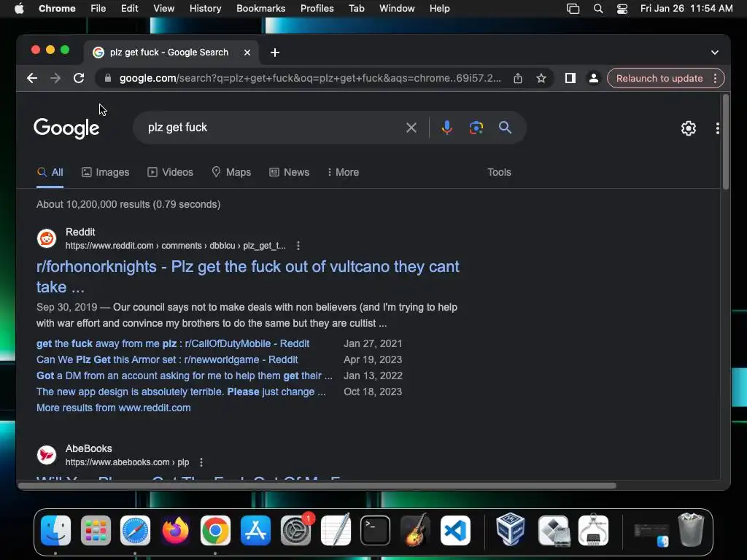747x560 pixels.
Task: Open the Bookmarks menu in menu bar
Action: click(x=260, y=9)
